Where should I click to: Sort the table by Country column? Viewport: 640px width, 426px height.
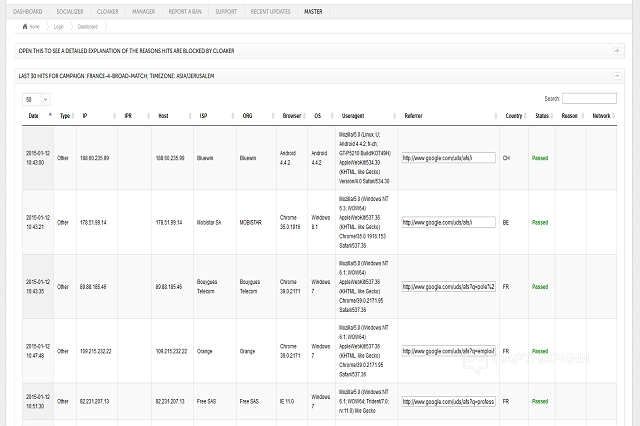[515, 116]
